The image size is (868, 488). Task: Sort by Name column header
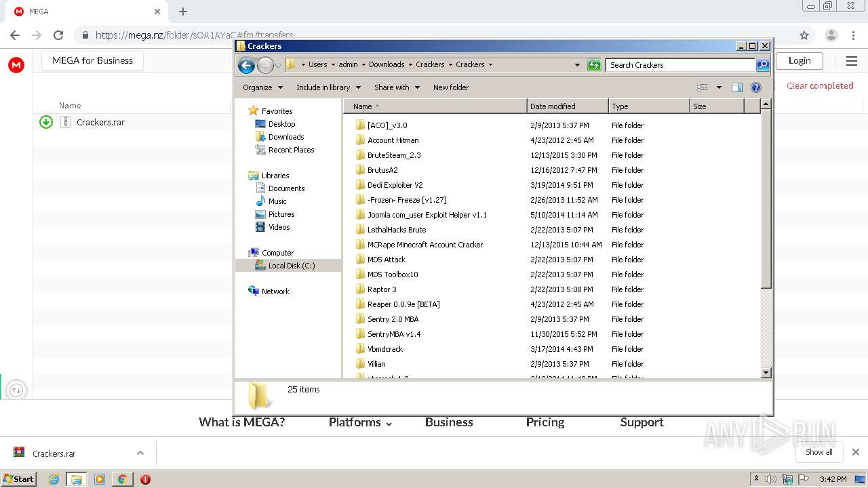(x=435, y=106)
